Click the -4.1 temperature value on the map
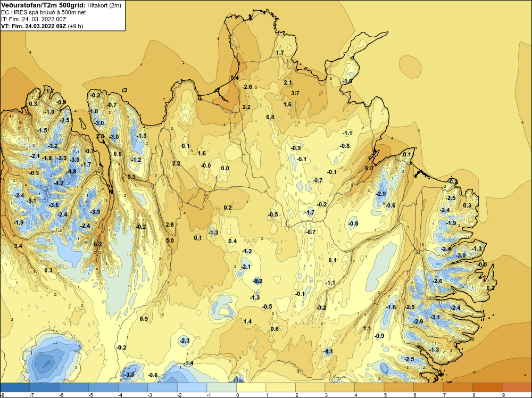Viewport: 532px width, 398px height. click(328, 352)
